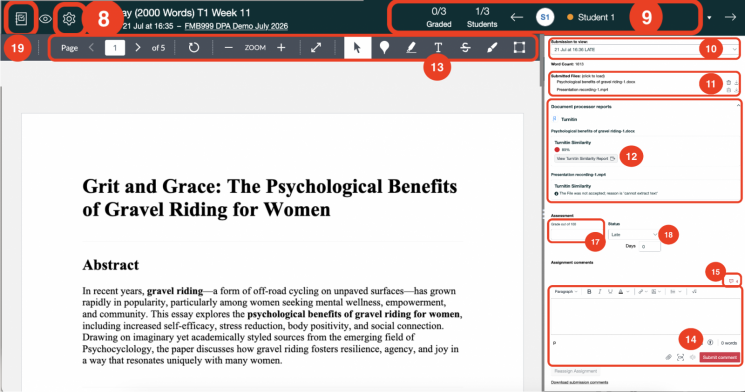Viewport: 745px width, 392px height.
Task: Record media comment icon
Action: click(x=680, y=357)
